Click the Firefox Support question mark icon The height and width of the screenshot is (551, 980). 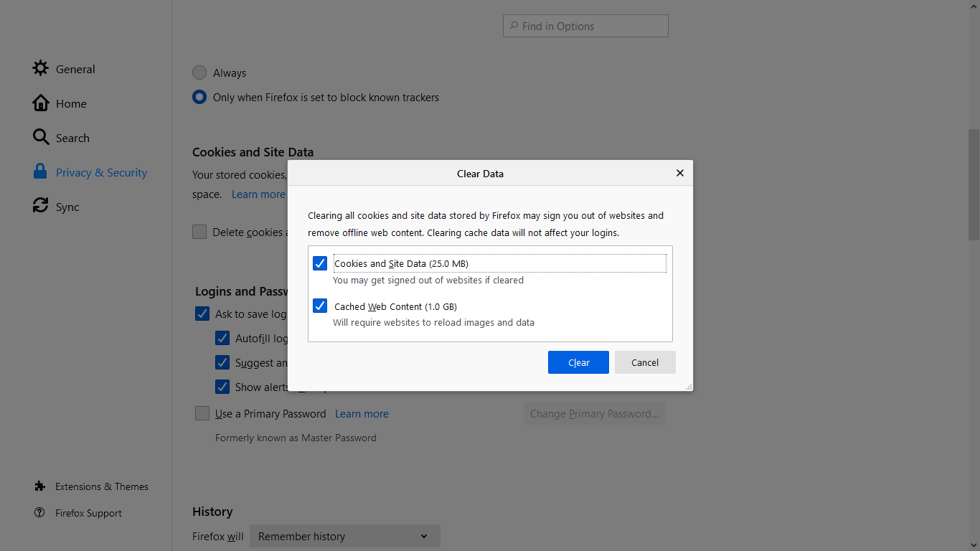pyautogui.click(x=40, y=513)
